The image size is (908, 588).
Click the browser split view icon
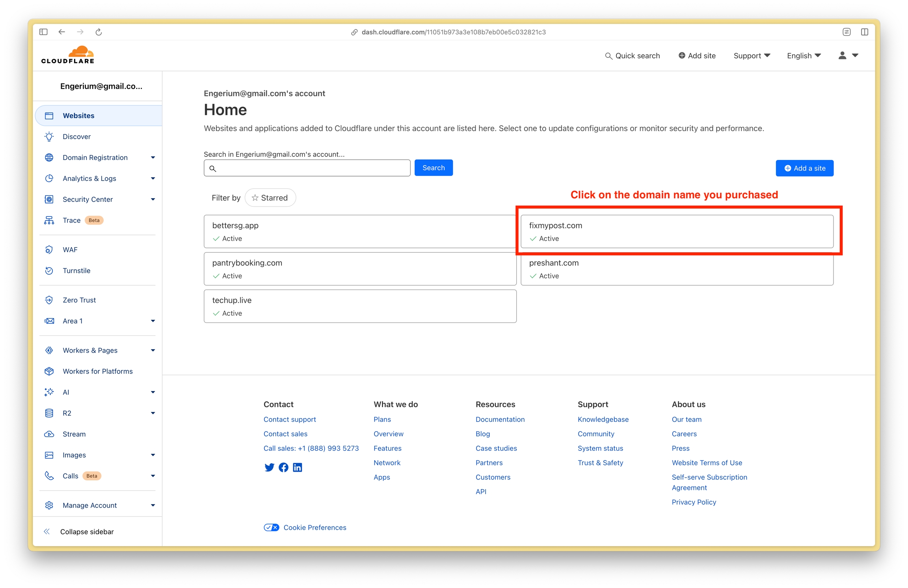point(865,32)
